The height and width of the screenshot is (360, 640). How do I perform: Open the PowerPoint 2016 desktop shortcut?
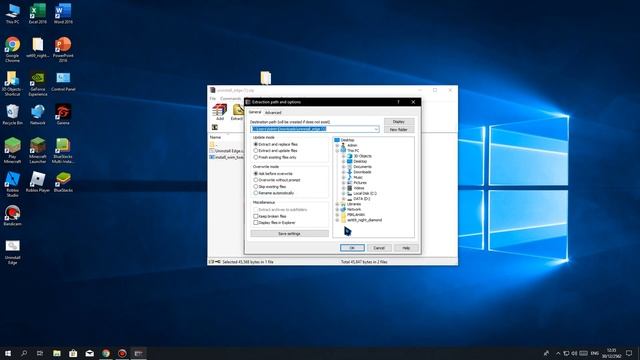click(x=63, y=49)
